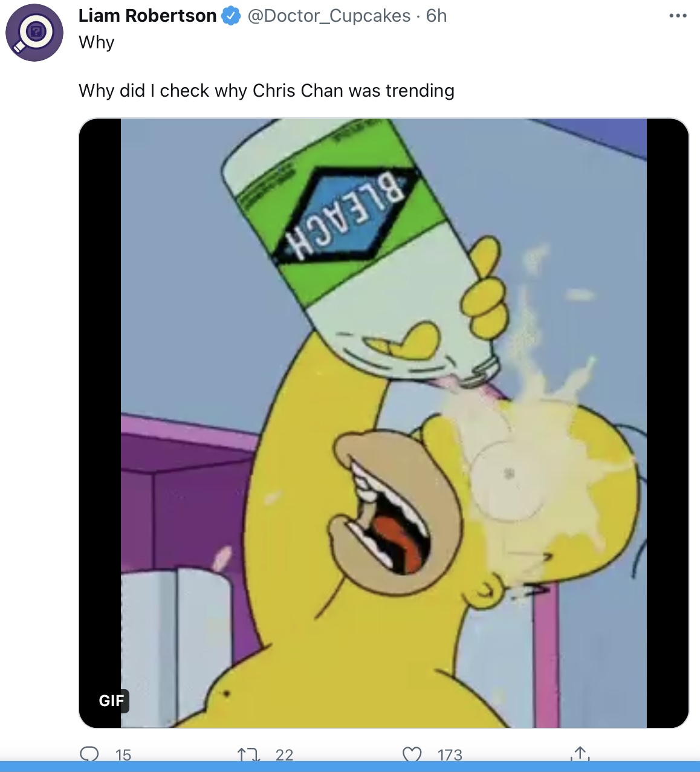This screenshot has width=700, height=772.
Task: Open the @Doctor_Cupcakes handle link
Action: [x=329, y=16]
